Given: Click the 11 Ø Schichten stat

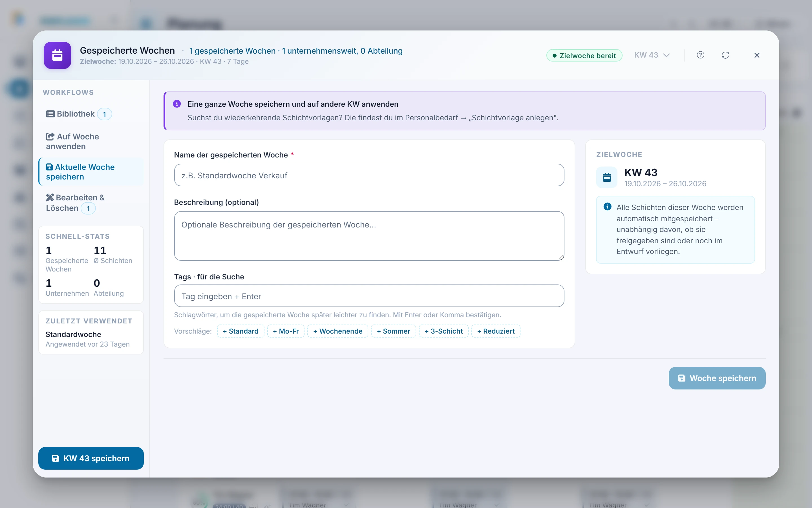Looking at the screenshot, I should click(x=113, y=255).
